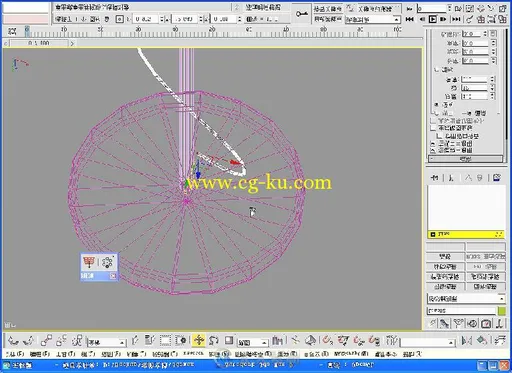
Task: Click the Undo arrow on the main toolbar
Action: pyautogui.click(x=13, y=341)
